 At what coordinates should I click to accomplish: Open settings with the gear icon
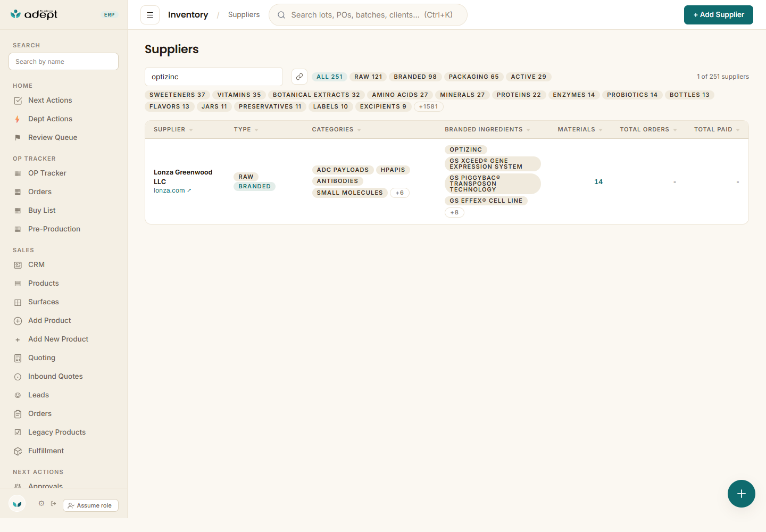coord(41,503)
